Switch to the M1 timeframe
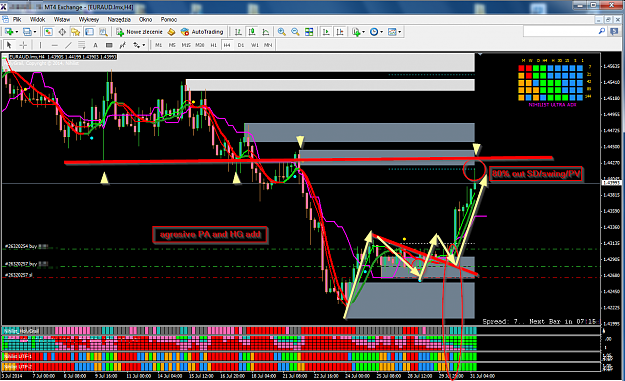Screen dimensions: 625x381 click(x=158, y=45)
